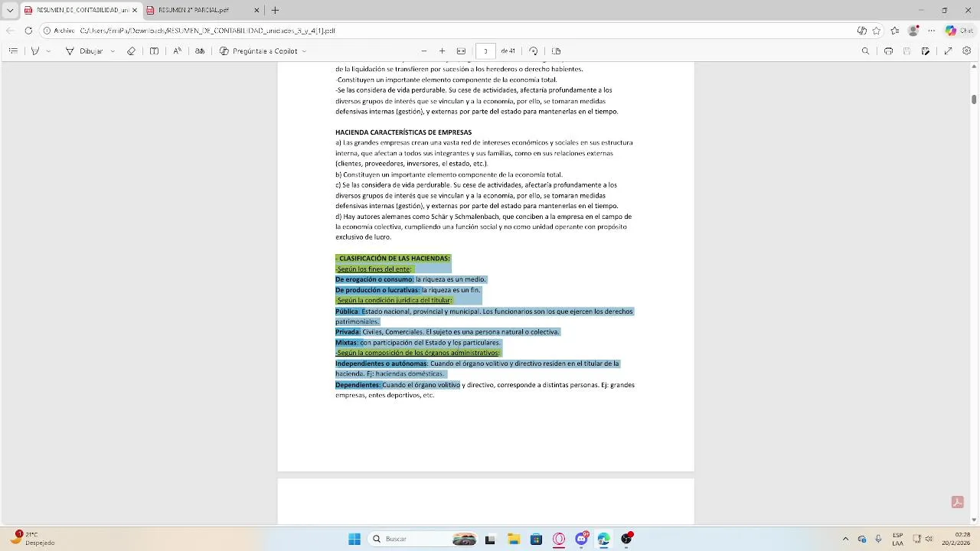Click the HACIENDA CARACTERÍSTICAS DE EMPRESAS heading
980x551 pixels.
coord(403,132)
